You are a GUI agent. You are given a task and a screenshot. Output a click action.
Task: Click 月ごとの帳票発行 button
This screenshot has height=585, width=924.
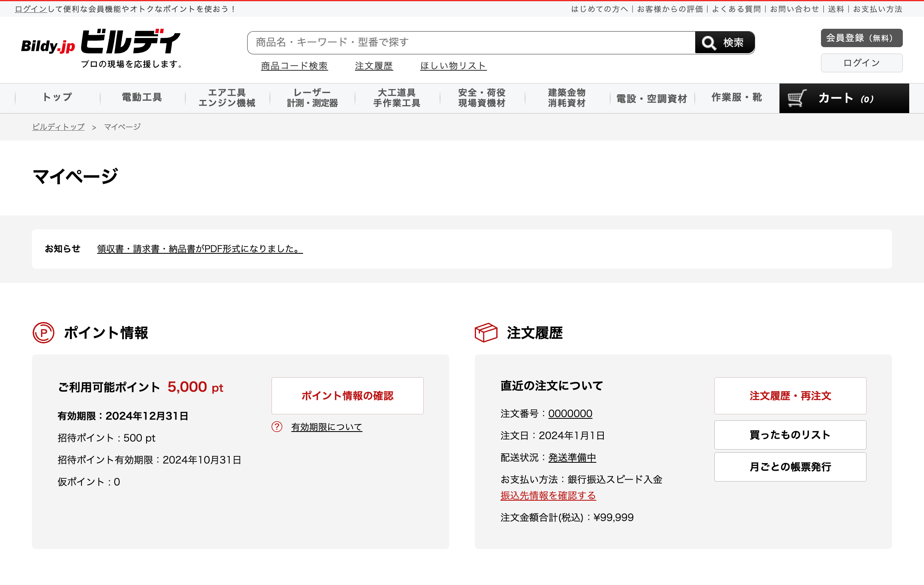[x=790, y=467]
